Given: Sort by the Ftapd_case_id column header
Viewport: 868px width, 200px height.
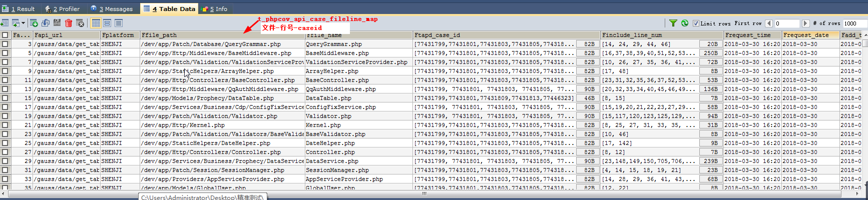Looking at the screenshot, I should click(507, 35).
